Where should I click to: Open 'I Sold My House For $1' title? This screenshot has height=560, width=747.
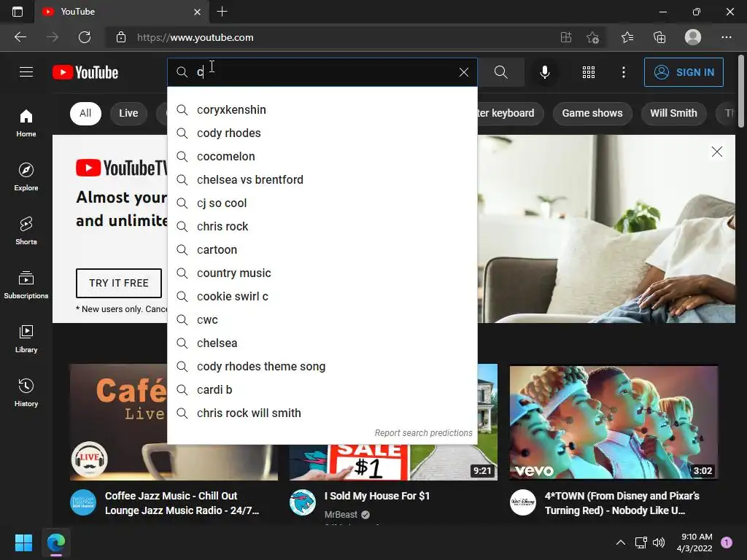coord(377,496)
